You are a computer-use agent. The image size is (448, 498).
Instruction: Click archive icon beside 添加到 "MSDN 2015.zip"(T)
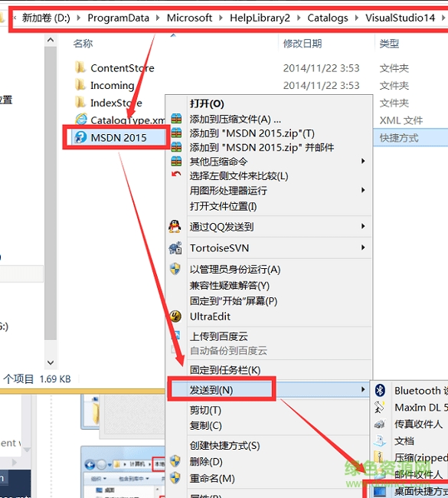pyautogui.click(x=176, y=133)
